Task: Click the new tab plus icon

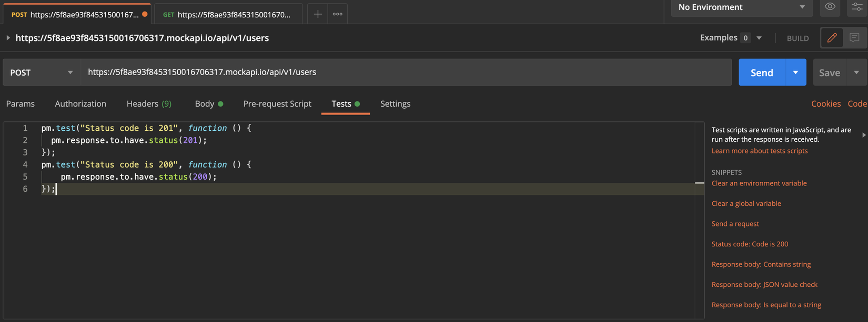Action: pos(318,14)
